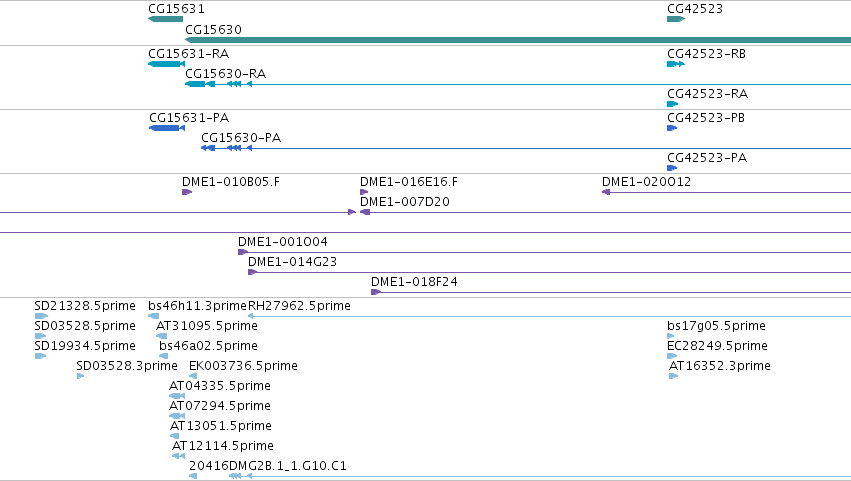851x481 pixels.
Task: Click the CG15630 gene bar
Action: (518, 40)
